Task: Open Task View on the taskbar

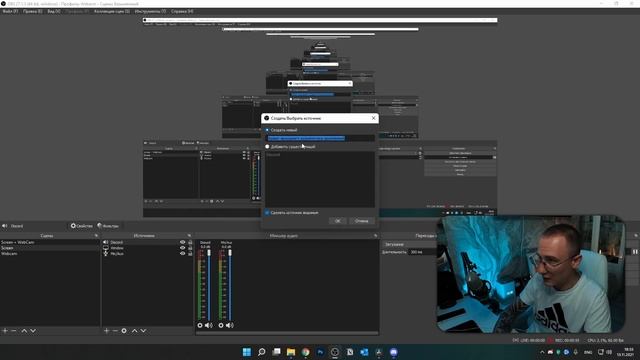Action: coord(276,352)
